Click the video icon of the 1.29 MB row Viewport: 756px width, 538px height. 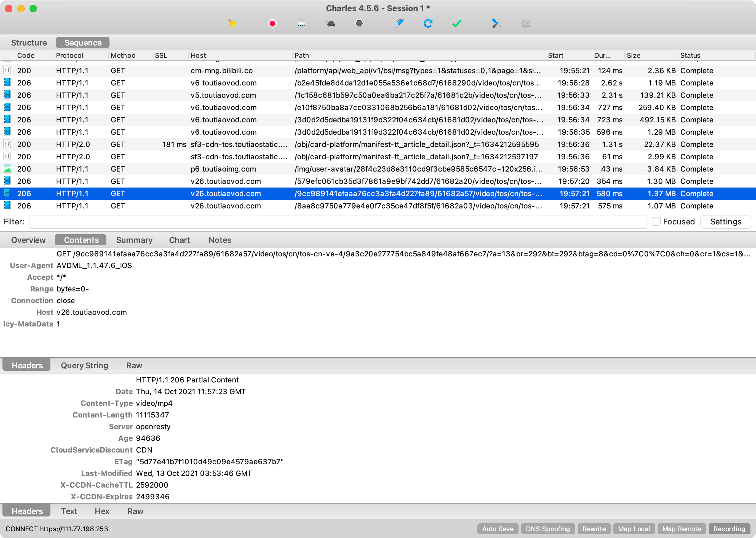tap(7, 132)
